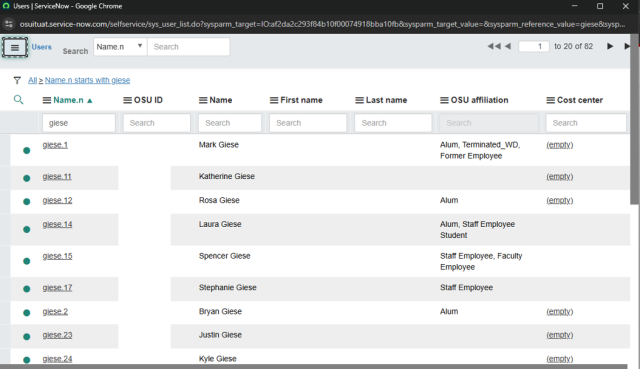
Task: Open (empty) cost center for Bryan Giese
Action: point(560,312)
